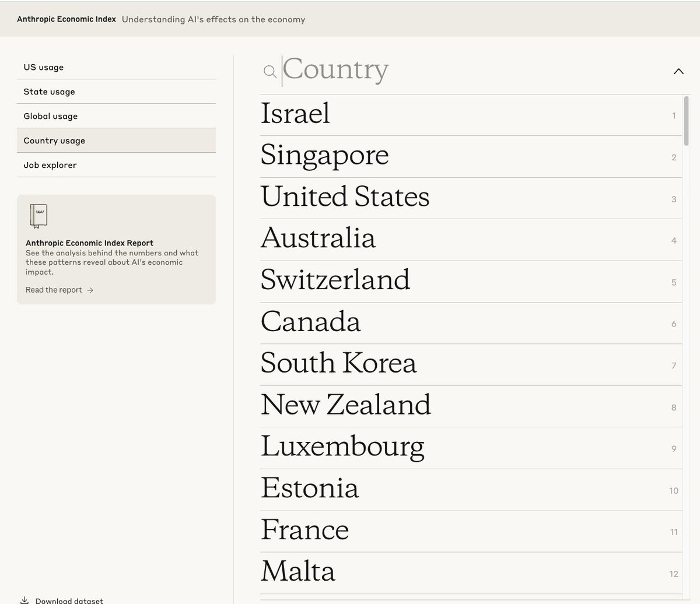
Task: Select Malta from the list
Action: tap(471, 573)
